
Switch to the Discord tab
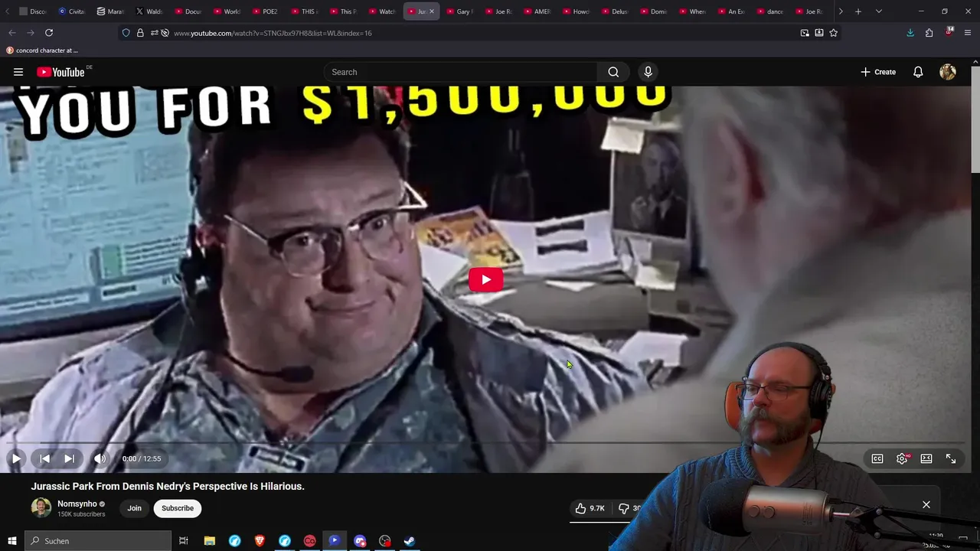[x=34, y=11]
